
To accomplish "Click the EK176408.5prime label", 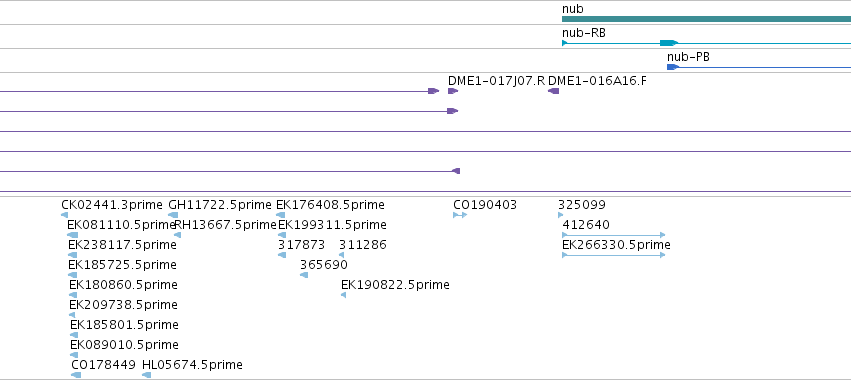I will click(331, 205).
